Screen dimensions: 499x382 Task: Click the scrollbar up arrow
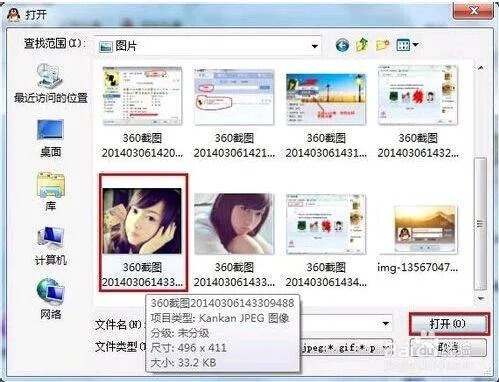point(480,68)
